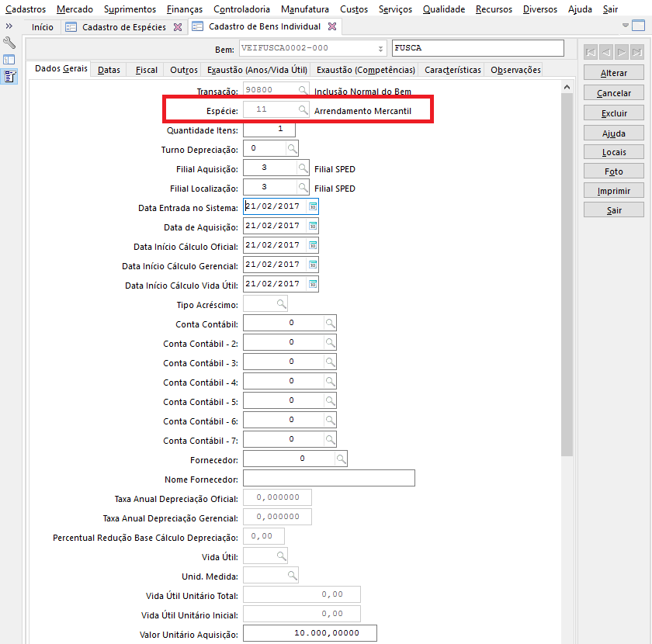652x644 pixels.
Task: Click the Alterar button
Action: (x=614, y=73)
